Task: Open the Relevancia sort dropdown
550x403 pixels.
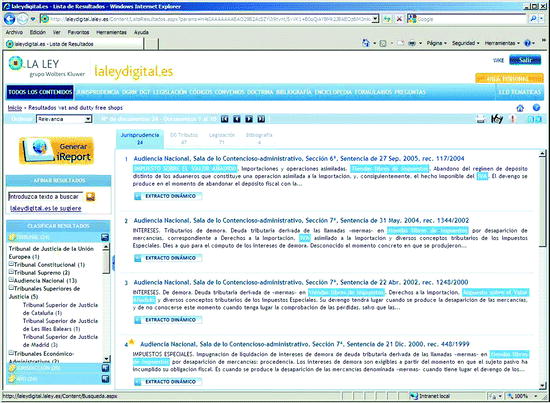Action: click(64, 119)
